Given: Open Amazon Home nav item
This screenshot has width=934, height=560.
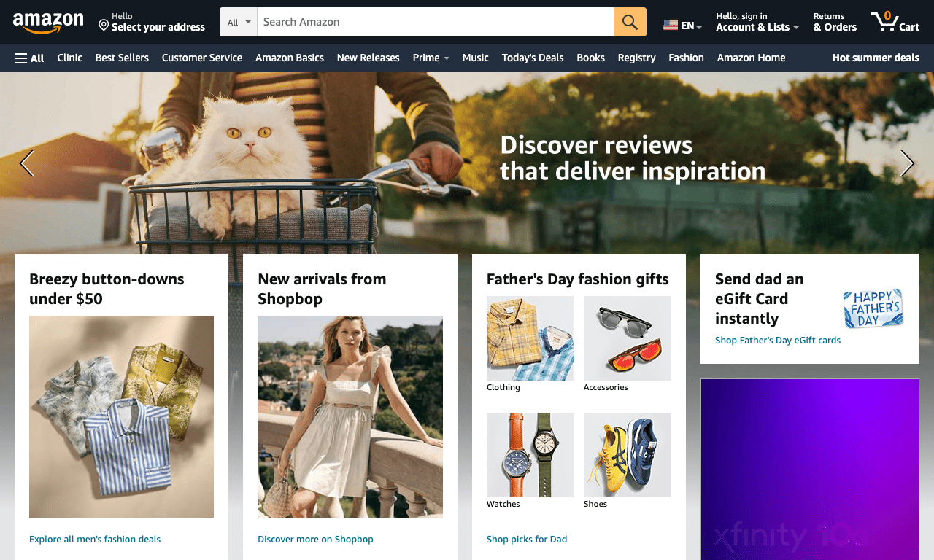Looking at the screenshot, I should click(752, 58).
